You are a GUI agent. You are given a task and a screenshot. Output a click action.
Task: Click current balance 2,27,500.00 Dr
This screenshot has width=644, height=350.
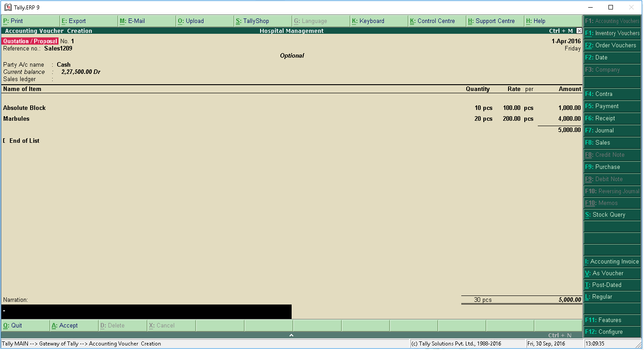(81, 72)
